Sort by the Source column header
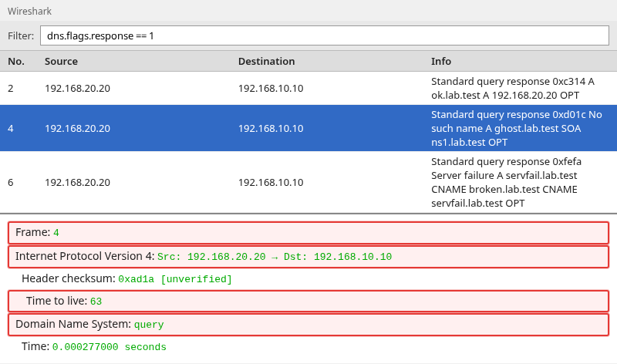Image resolution: width=617 pixels, height=364 pixels. (61, 62)
